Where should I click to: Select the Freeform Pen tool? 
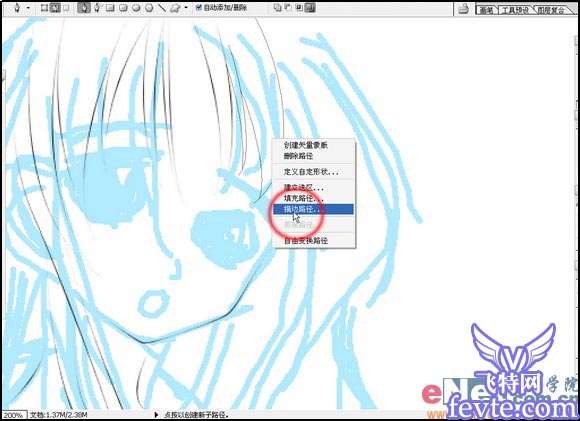pos(97,8)
